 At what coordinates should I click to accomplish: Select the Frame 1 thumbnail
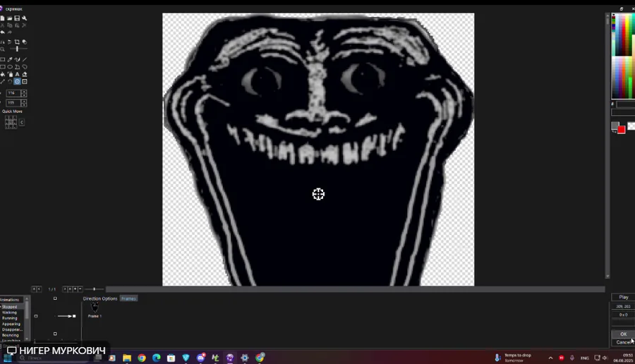[x=95, y=310]
